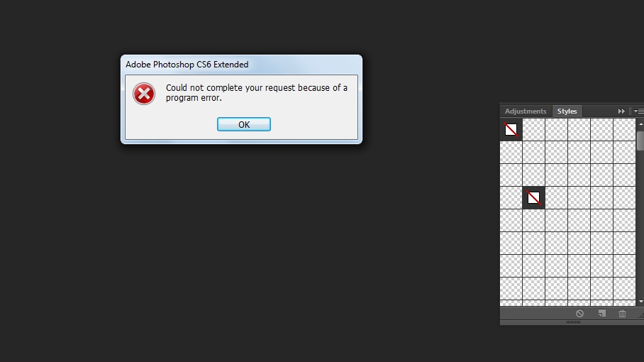The height and width of the screenshot is (362, 644).
Task: Select the Styles tab
Action: click(x=567, y=111)
